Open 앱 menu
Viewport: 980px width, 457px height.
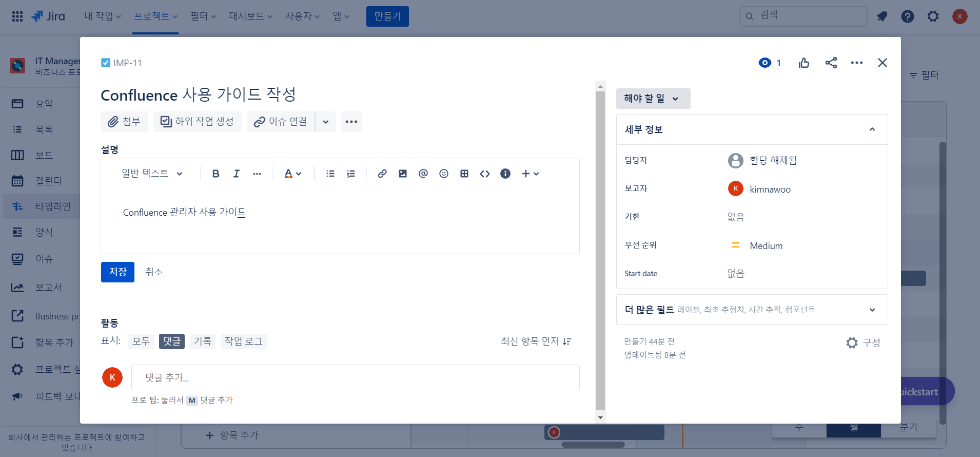tap(341, 16)
